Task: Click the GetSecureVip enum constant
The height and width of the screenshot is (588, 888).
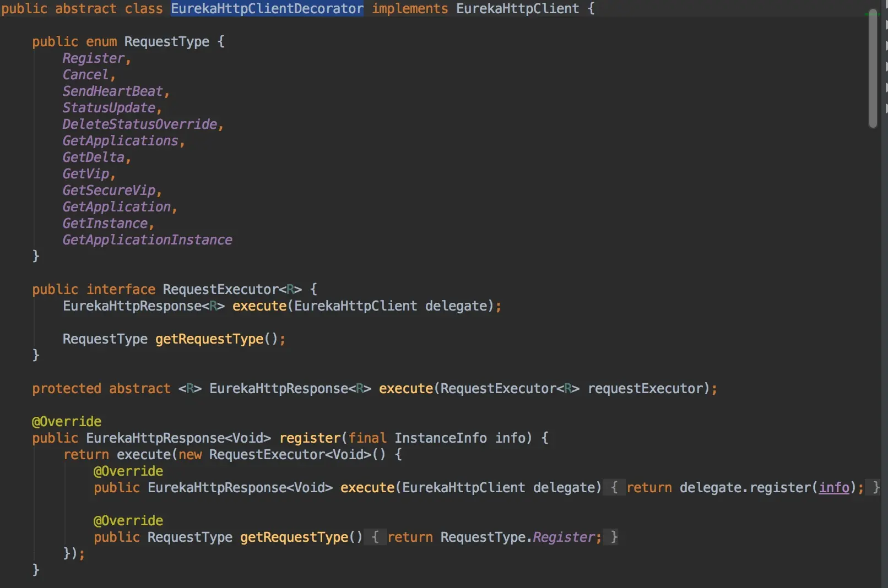Action: click(109, 190)
